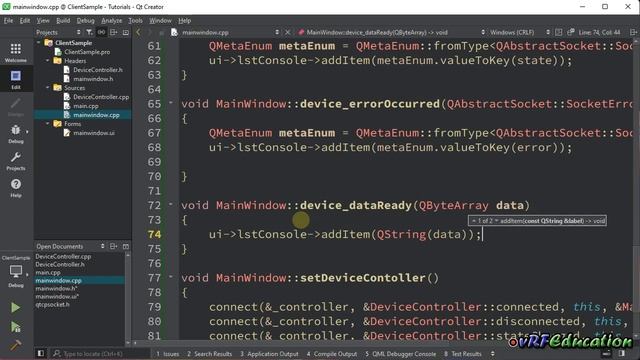Screen dimensions: 640x360
Task: Switch to Edit mode
Action: pos(16,79)
